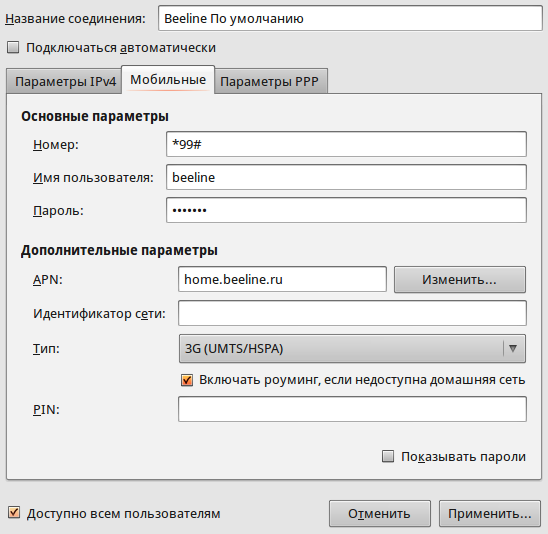Click the 'Название соединения:' label text
This screenshot has height=534, width=548.
75,19
